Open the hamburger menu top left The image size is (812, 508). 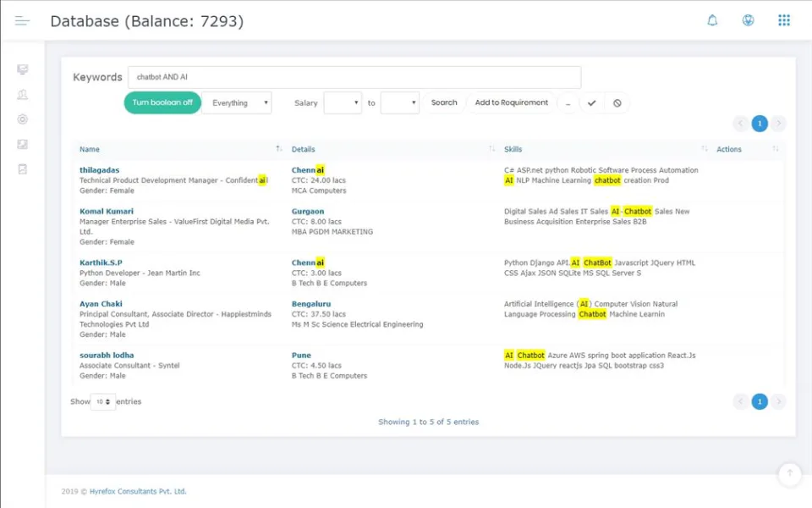tap(22, 19)
